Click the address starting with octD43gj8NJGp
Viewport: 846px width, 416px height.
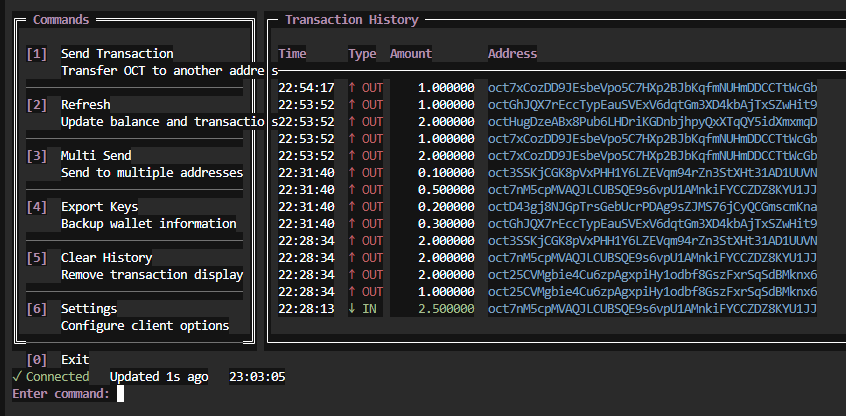tap(653, 207)
